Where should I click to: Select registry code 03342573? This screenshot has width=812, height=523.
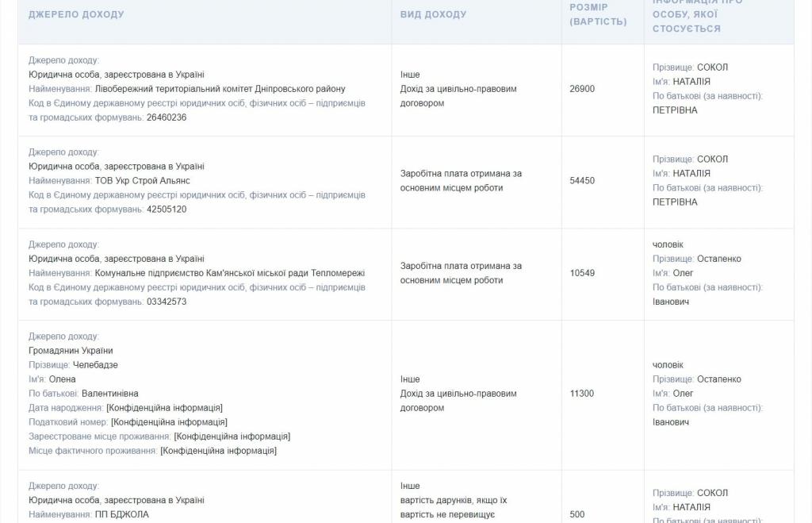167,302
